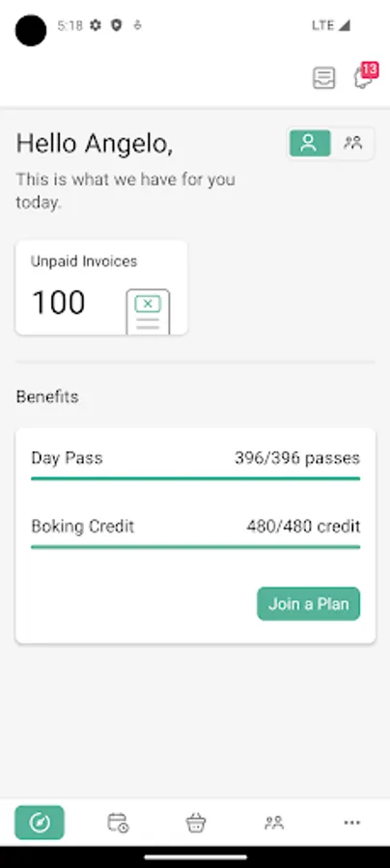The image size is (390, 868).
Task: Open the more options menu
Action: pyautogui.click(x=351, y=823)
